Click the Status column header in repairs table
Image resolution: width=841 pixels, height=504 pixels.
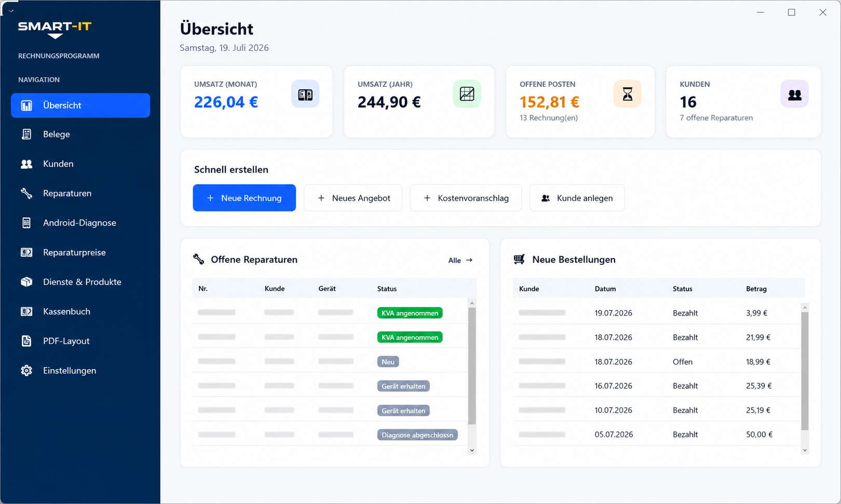(x=387, y=289)
